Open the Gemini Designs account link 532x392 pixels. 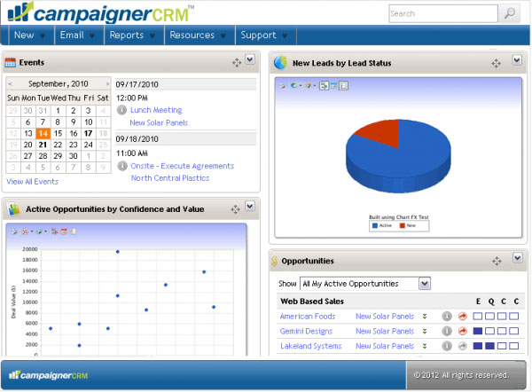[306, 331]
